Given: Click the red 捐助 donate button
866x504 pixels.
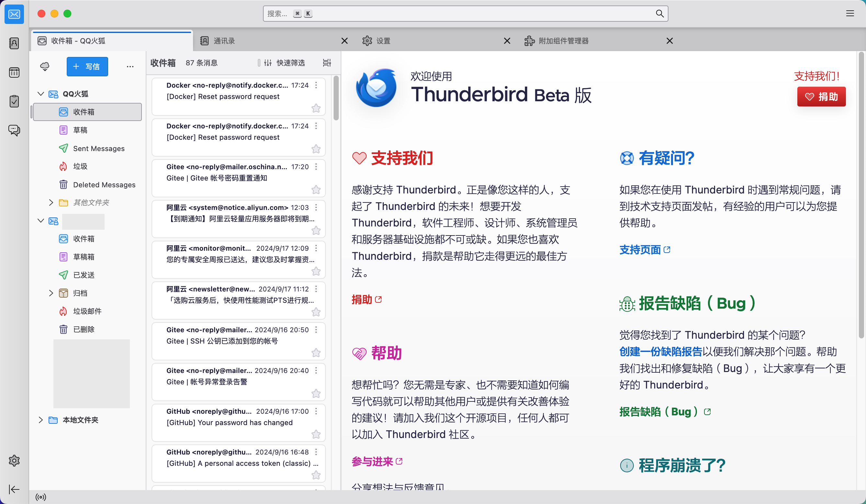Looking at the screenshot, I should pyautogui.click(x=821, y=97).
